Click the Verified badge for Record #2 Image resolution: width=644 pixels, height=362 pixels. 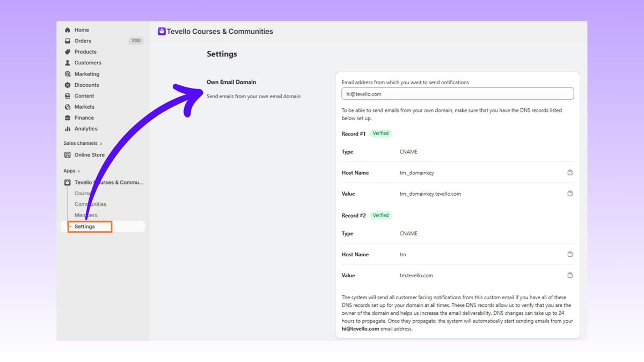[380, 215]
